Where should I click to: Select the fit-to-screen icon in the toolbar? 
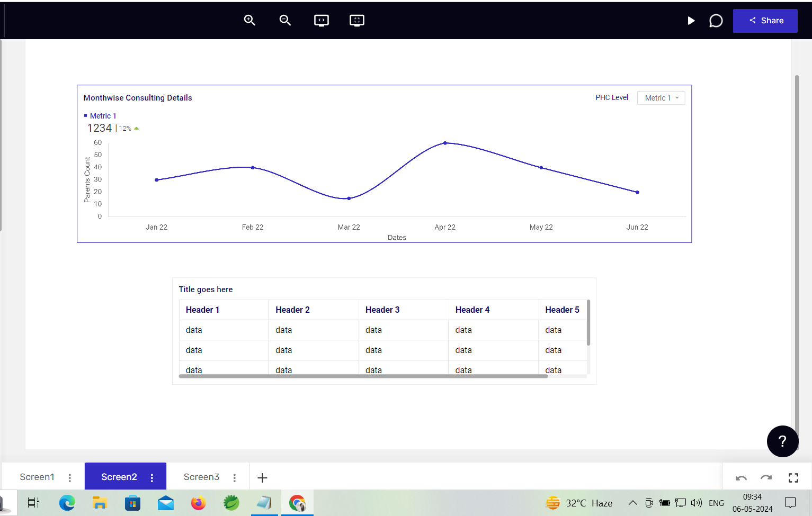coord(357,21)
